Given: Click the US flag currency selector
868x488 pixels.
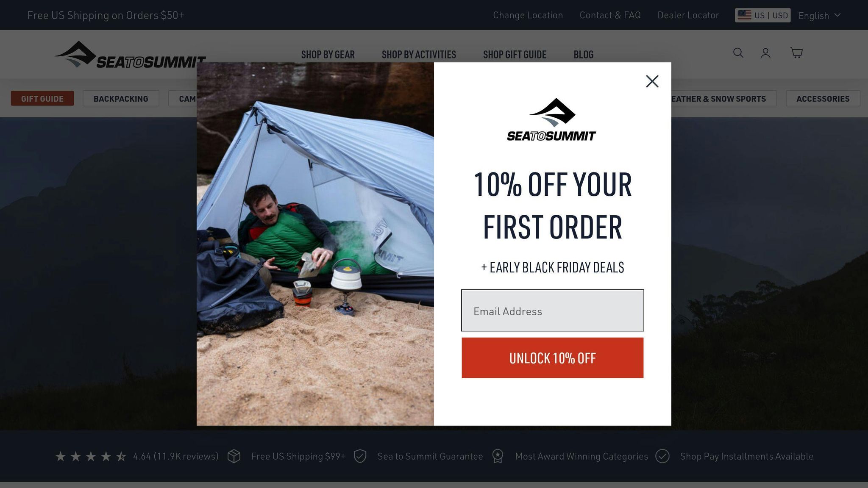Looking at the screenshot, I should click(x=762, y=15).
